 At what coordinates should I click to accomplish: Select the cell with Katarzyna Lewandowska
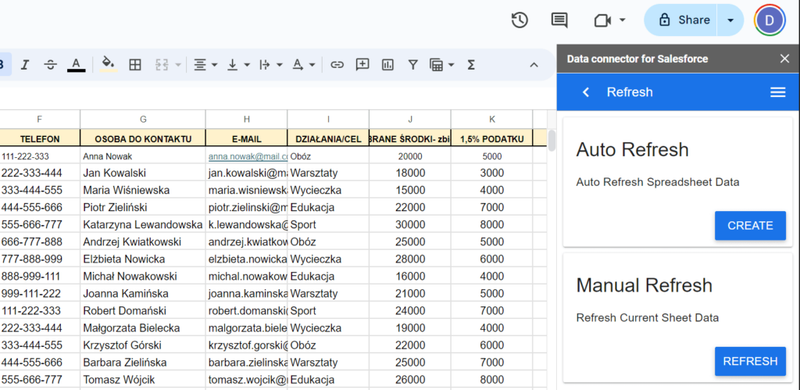[143, 225]
